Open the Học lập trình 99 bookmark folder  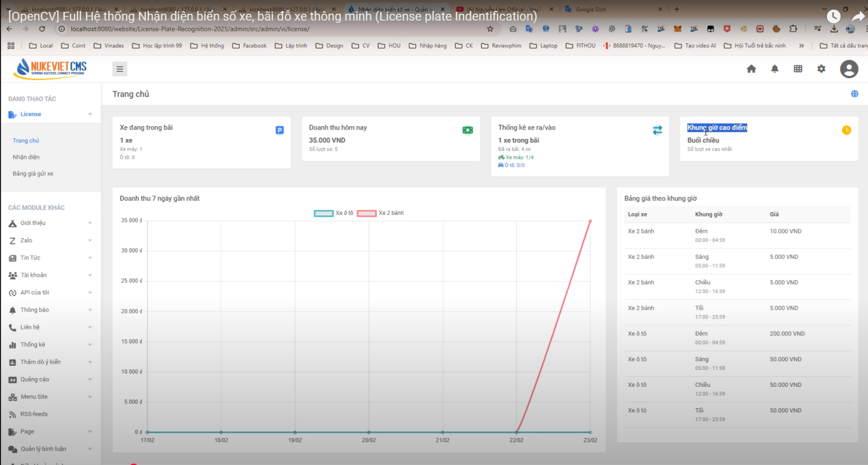point(157,45)
